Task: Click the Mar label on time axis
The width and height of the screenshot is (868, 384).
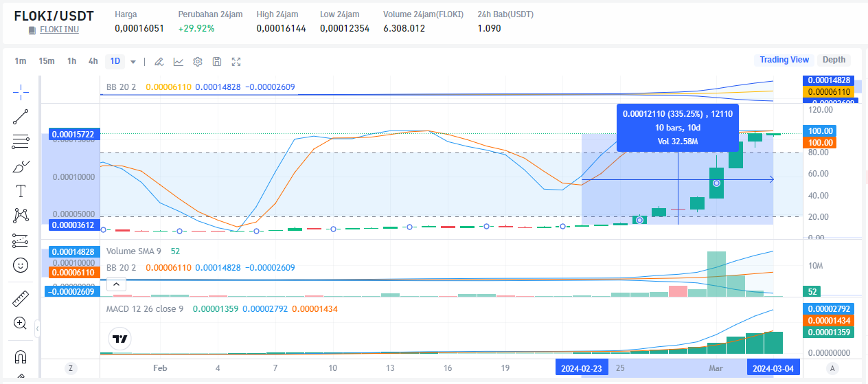Action: click(x=716, y=369)
